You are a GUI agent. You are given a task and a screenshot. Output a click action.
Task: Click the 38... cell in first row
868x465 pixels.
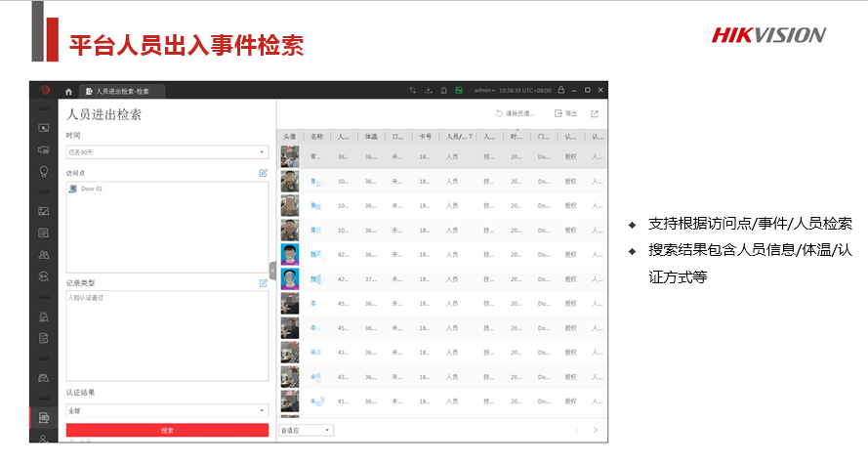(x=344, y=156)
